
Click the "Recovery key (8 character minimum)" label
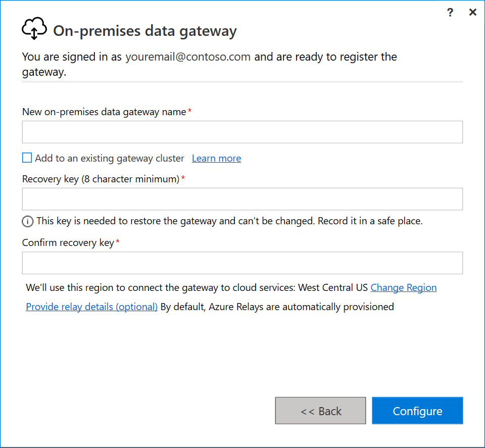99,179
